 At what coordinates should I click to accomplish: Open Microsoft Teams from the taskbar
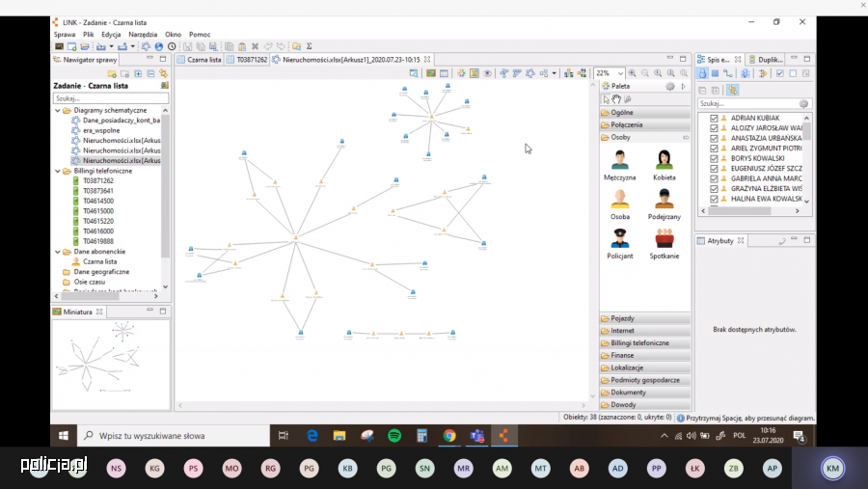click(x=476, y=436)
